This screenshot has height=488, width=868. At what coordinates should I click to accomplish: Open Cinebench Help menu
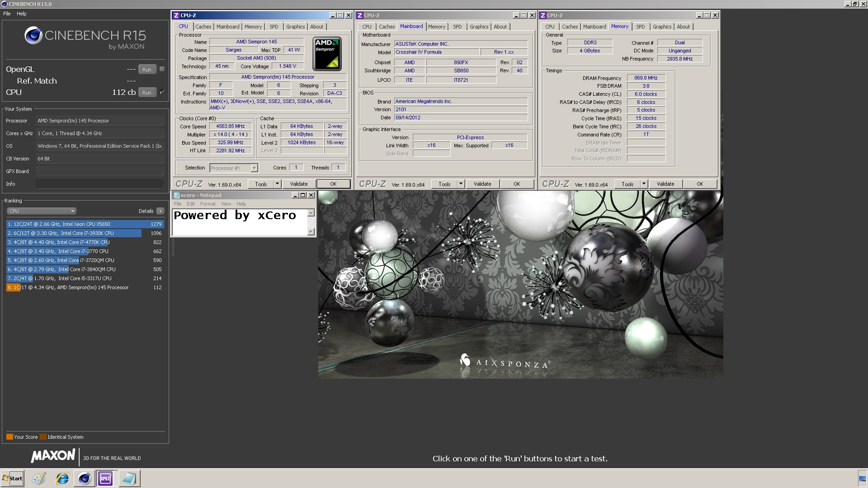(x=22, y=14)
